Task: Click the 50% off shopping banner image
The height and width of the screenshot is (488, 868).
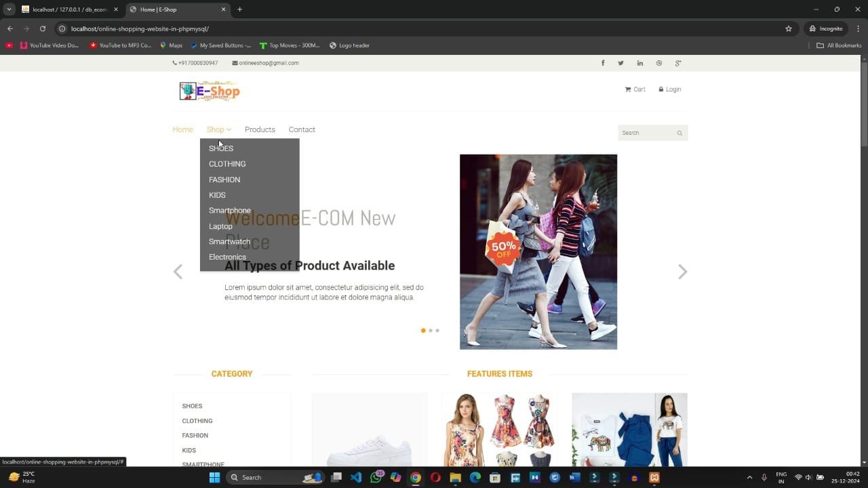Action: pos(538,252)
